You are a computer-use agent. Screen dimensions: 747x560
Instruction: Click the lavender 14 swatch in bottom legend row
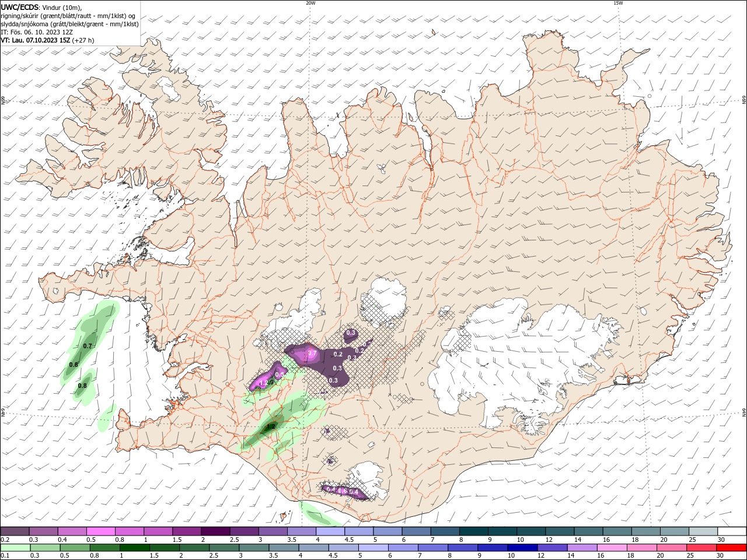click(x=582, y=548)
